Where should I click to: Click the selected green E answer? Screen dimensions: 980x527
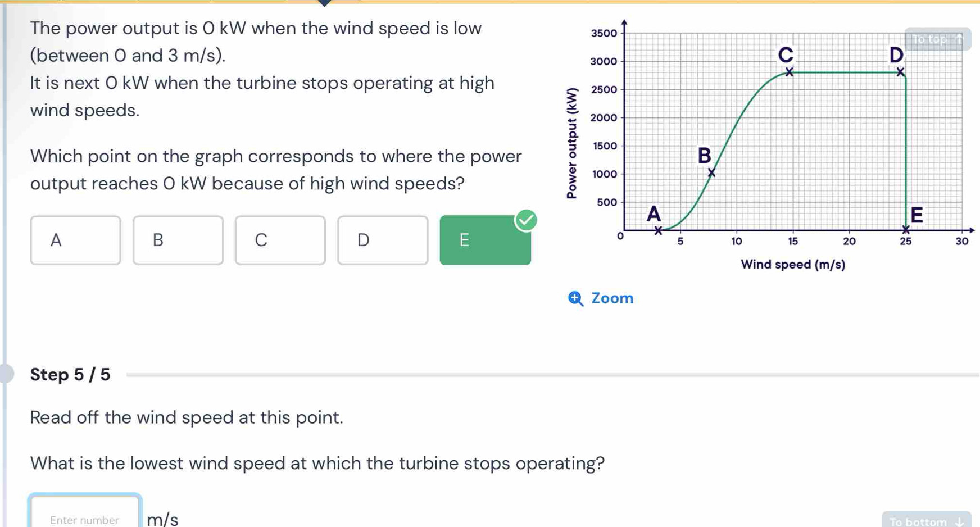tap(484, 240)
